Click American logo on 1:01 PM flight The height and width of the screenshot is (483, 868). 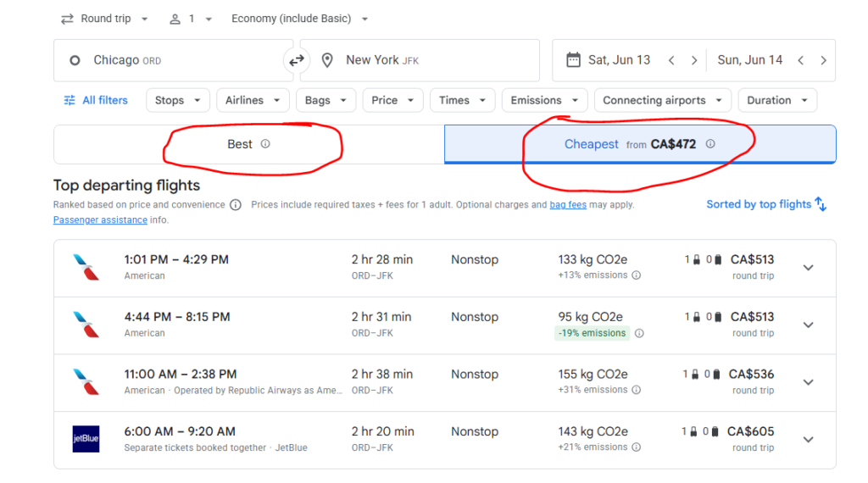(86, 267)
